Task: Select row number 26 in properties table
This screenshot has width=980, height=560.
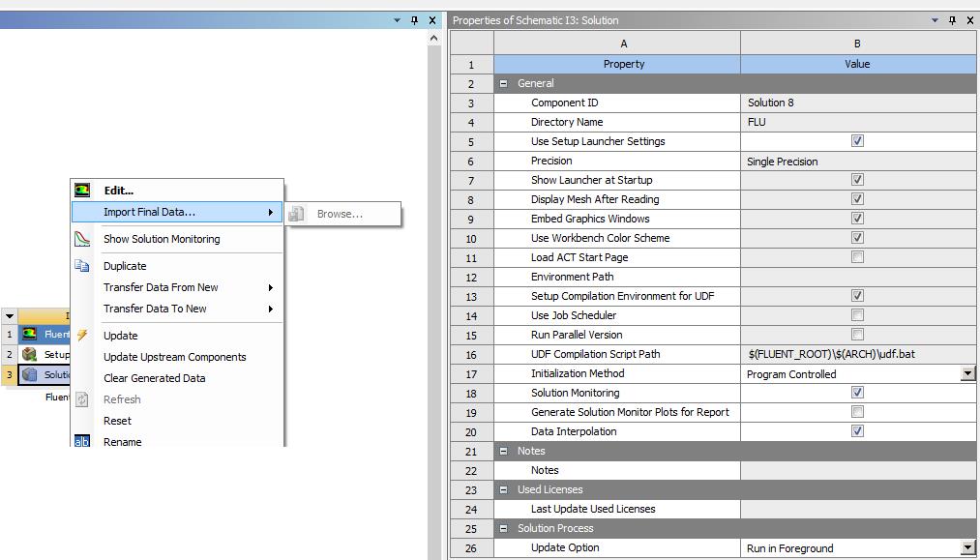Action: [471, 548]
